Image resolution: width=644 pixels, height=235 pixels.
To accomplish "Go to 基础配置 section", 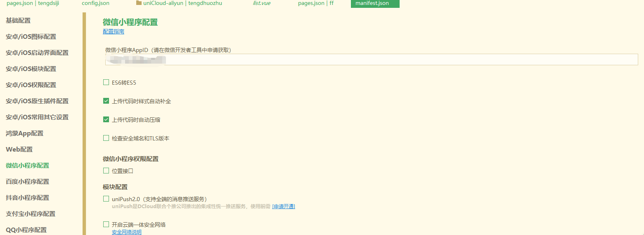I will (18, 21).
